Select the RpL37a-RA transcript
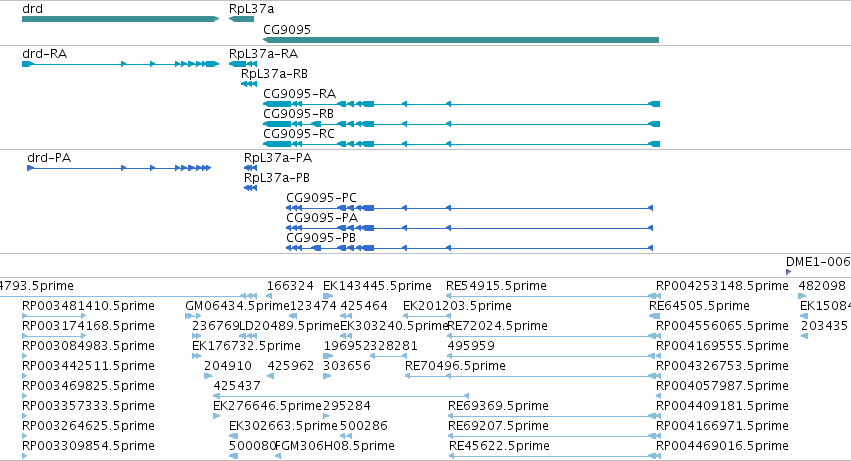851x461 pixels. [263, 54]
